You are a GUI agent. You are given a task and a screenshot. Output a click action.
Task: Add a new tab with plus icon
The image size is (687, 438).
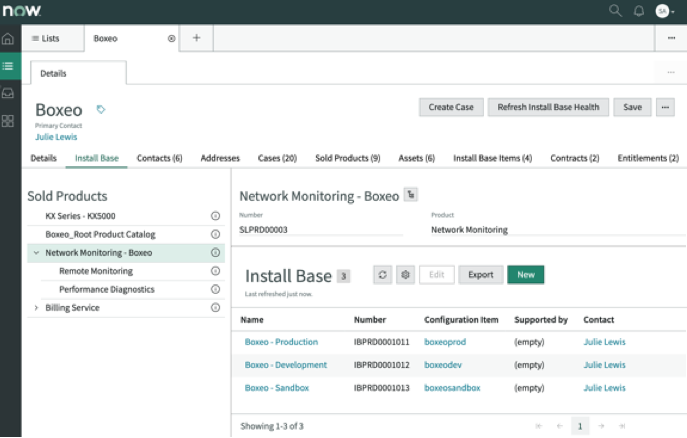point(196,38)
